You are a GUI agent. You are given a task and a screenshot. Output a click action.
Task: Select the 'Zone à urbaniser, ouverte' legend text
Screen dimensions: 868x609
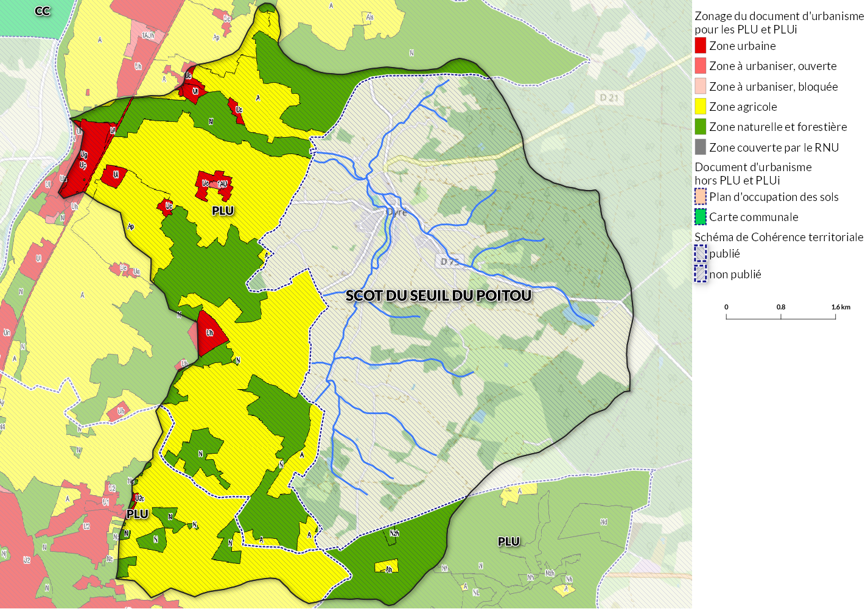(773, 66)
